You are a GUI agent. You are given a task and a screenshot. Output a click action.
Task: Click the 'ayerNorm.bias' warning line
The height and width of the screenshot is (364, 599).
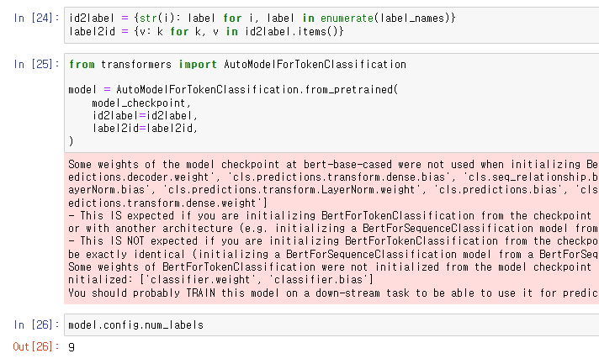pyautogui.click(x=333, y=190)
